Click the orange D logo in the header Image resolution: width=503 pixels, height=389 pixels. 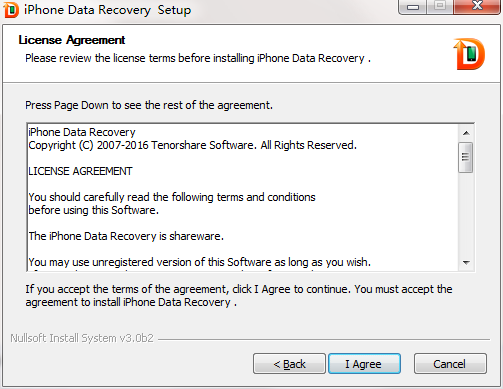tap(469, 54)
